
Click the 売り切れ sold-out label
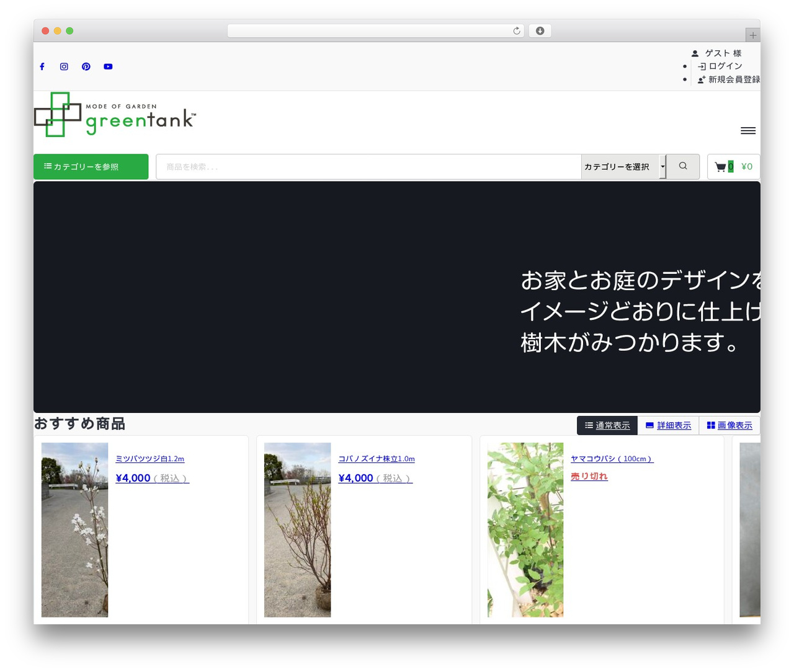(589, 476)
